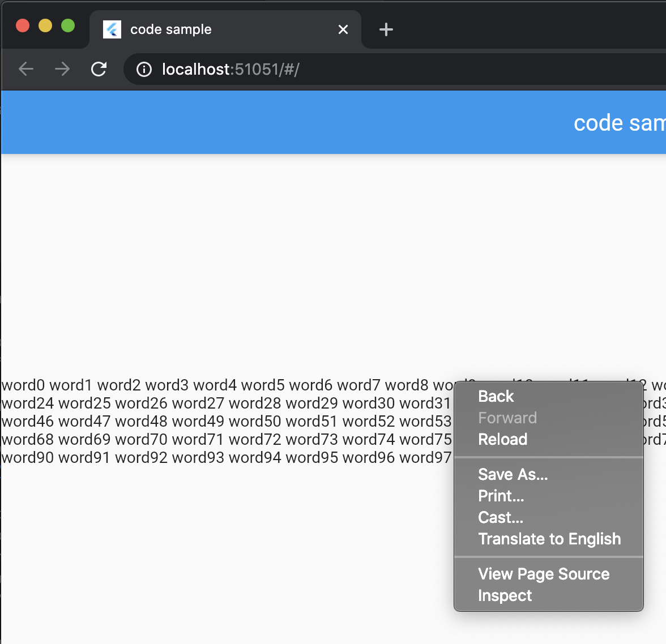Select Reload from the context menu
Screen dimensions: 666x644
[x=502, y=439]
